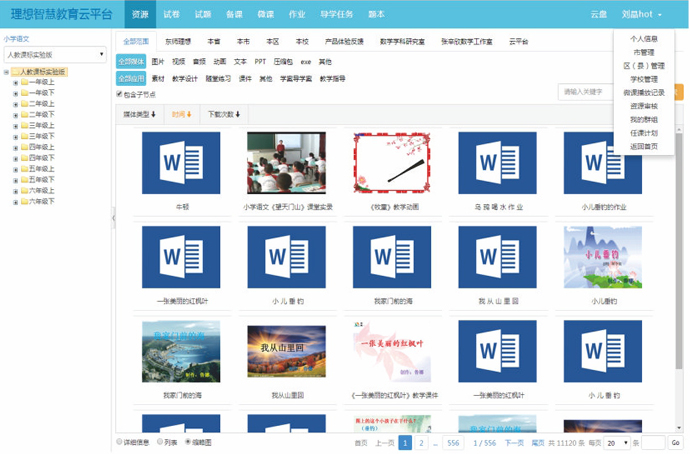
Task: Click the 下一页 pagination link
Action: (x=514, y=443)
